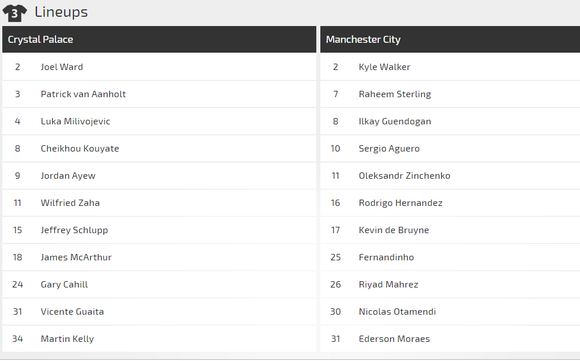This screenshot has width=580, height=361.
Task: Open Kyle Walker player link
Action: [384, 67]
